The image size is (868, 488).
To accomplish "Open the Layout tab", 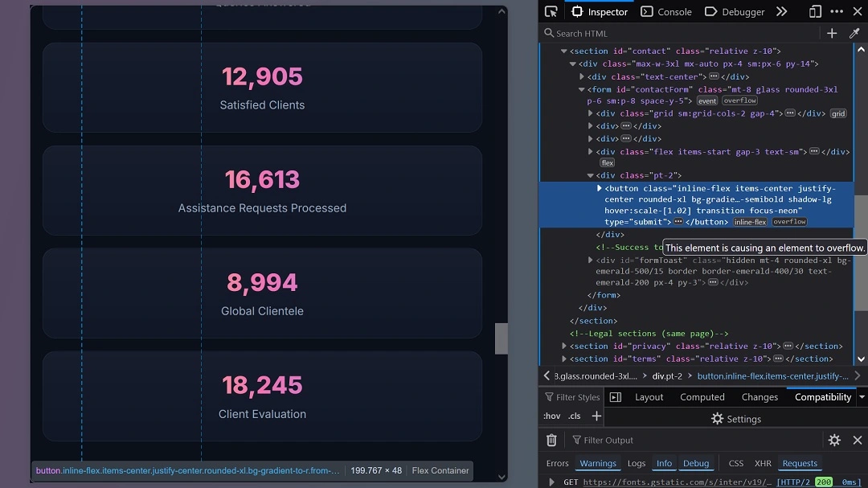I will point(649,397).
